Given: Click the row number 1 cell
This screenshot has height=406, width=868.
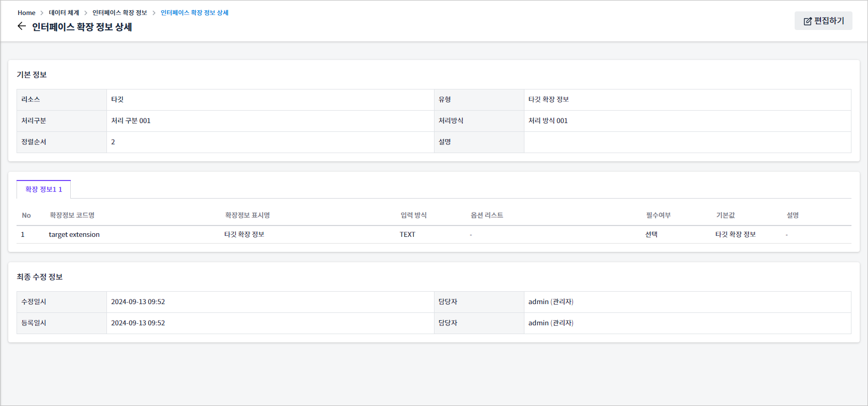Looking at the screenshot, I should point(23,234).
